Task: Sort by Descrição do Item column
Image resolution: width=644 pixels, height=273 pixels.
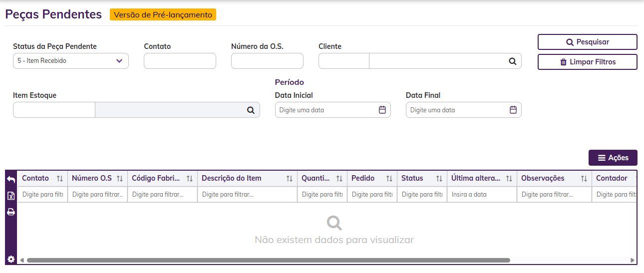Action: [x=290, y=179]
